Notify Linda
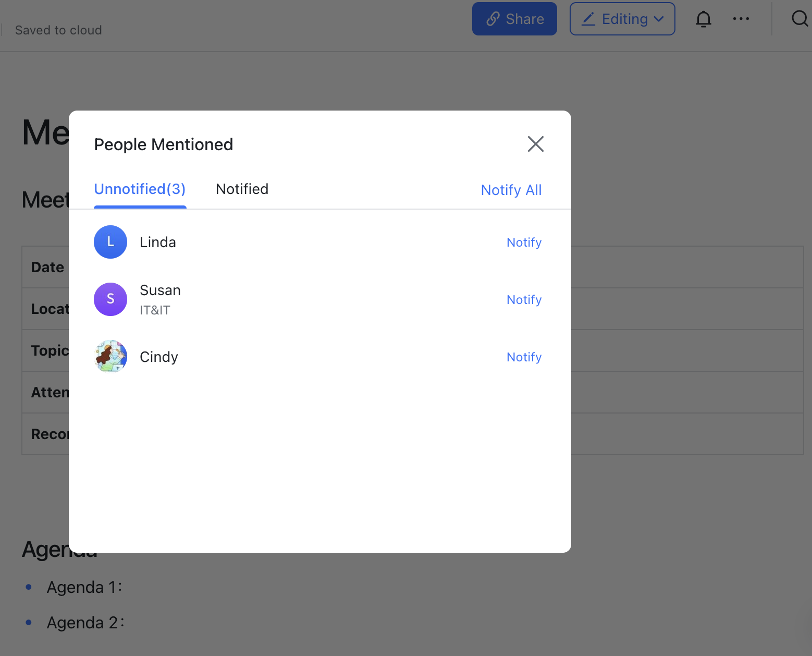Image resolution: width=812 pixels, height=656 pixels. (x=524, y=242)
